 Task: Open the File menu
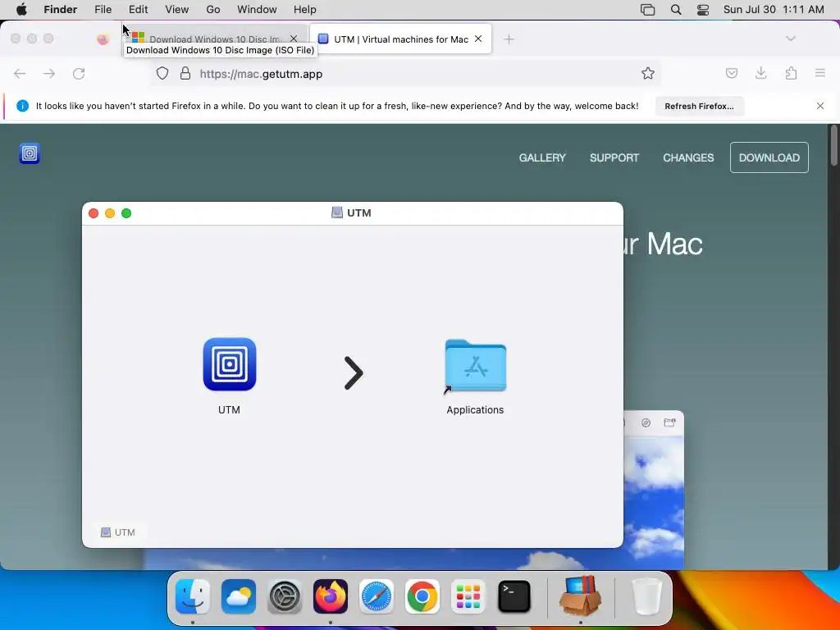tap(103, 10)
